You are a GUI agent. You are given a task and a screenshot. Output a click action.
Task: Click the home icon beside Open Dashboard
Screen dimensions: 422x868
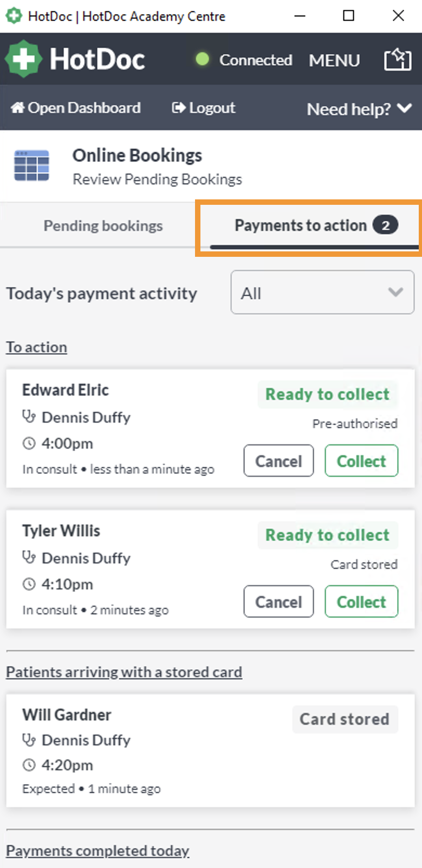17,107
